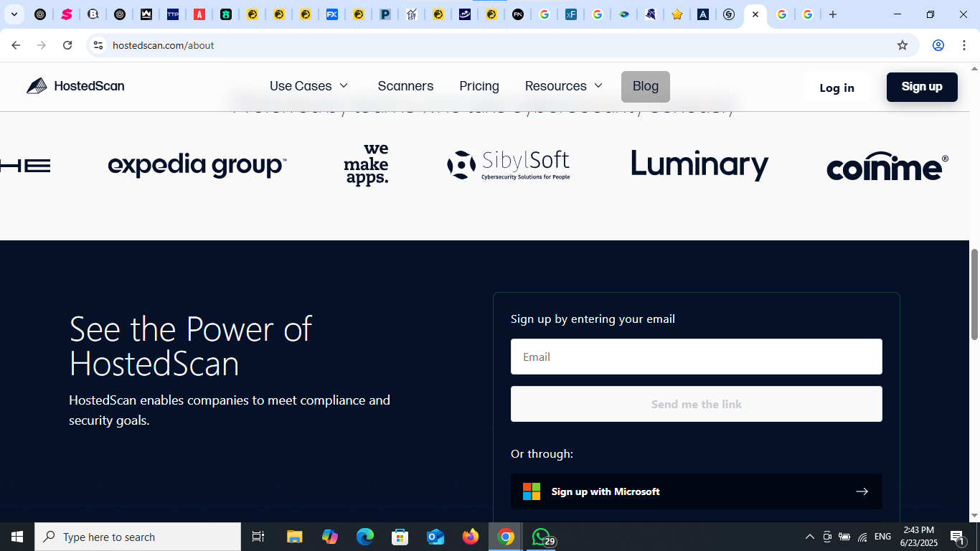The height and width of the screenshot is (551, 980).
Task: Open the dark blue A browser tab
Action: [704, 14]
